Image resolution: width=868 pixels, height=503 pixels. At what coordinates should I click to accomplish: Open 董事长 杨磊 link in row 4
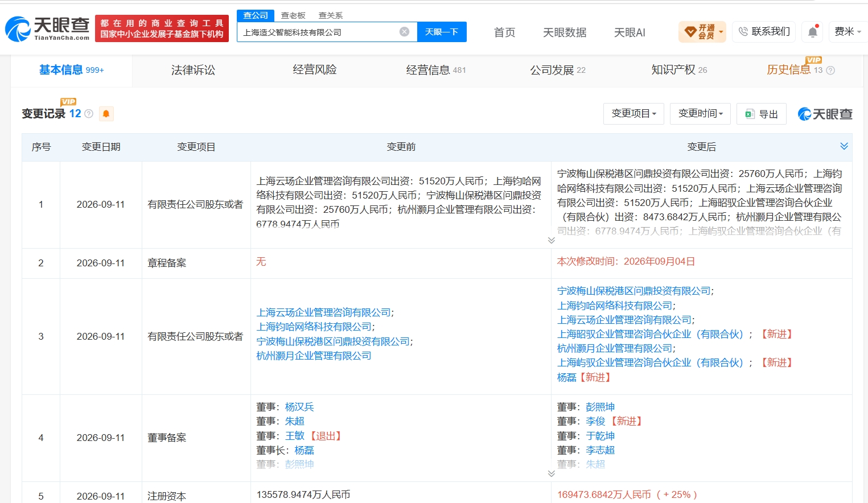[305, 450]
